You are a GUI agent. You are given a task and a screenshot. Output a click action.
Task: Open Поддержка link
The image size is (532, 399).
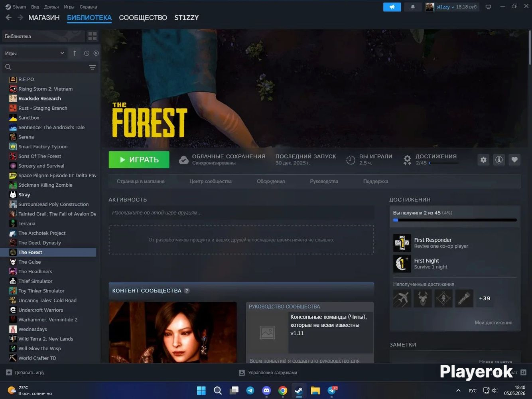pyautogui.click(x=376, y=182)
